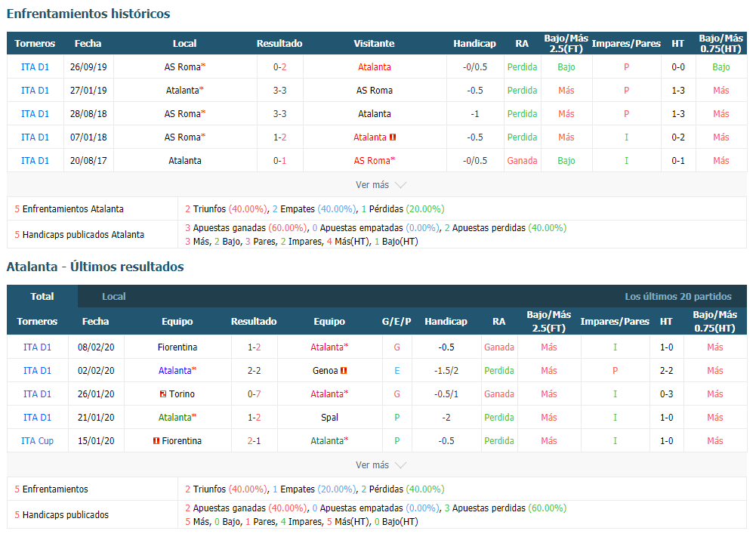Expand Ver más under historical matchups
This screenshot has height=537, width=756.
pos(381,184)
